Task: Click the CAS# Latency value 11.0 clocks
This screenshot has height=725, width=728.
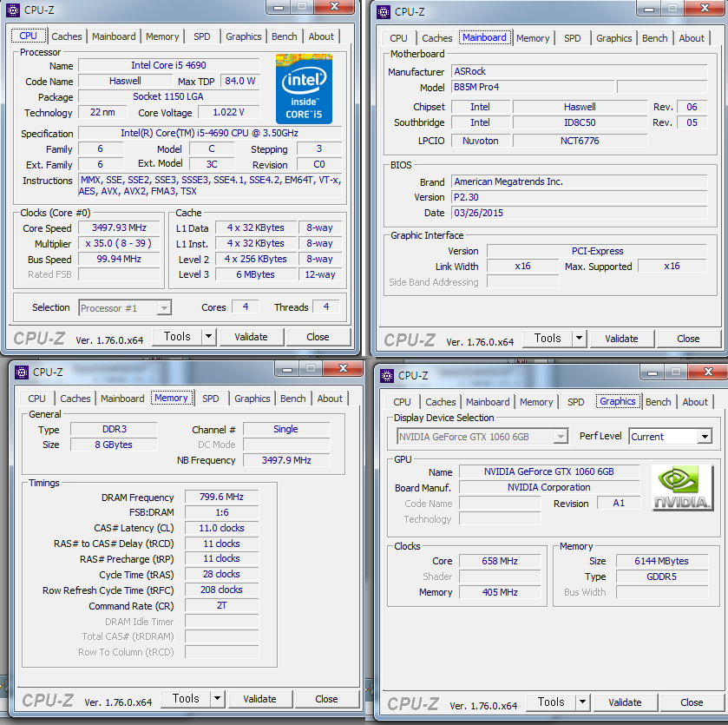Action: click(222, 528)
